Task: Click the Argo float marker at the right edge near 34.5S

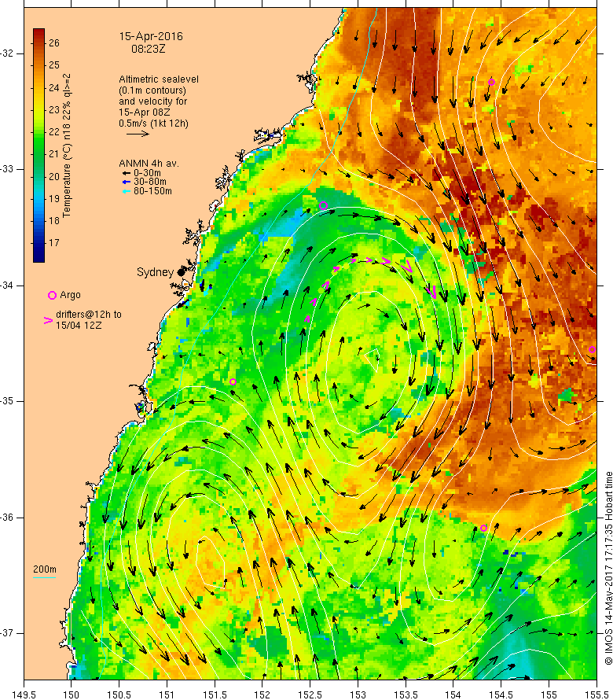Action: pyautogui.click(x=592, y=349)
